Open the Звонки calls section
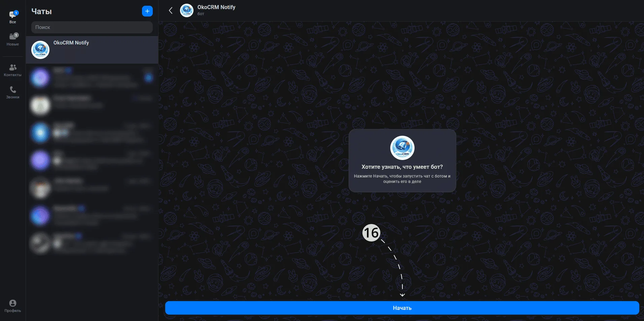 tap(13, 92)
